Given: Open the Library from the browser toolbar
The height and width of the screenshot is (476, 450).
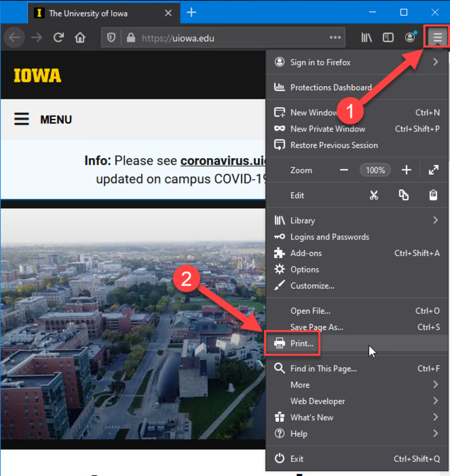Looking at the screenshot, I should [x=367, y=37].
